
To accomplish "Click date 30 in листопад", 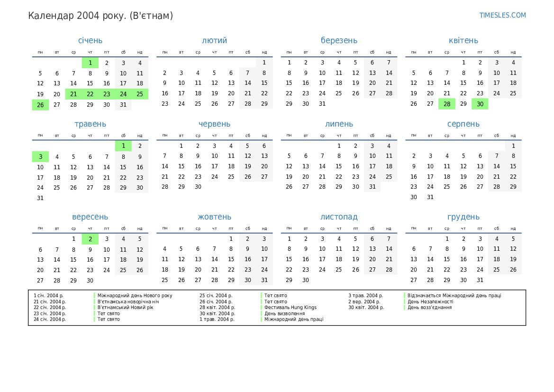I will (x=306, y=280).
